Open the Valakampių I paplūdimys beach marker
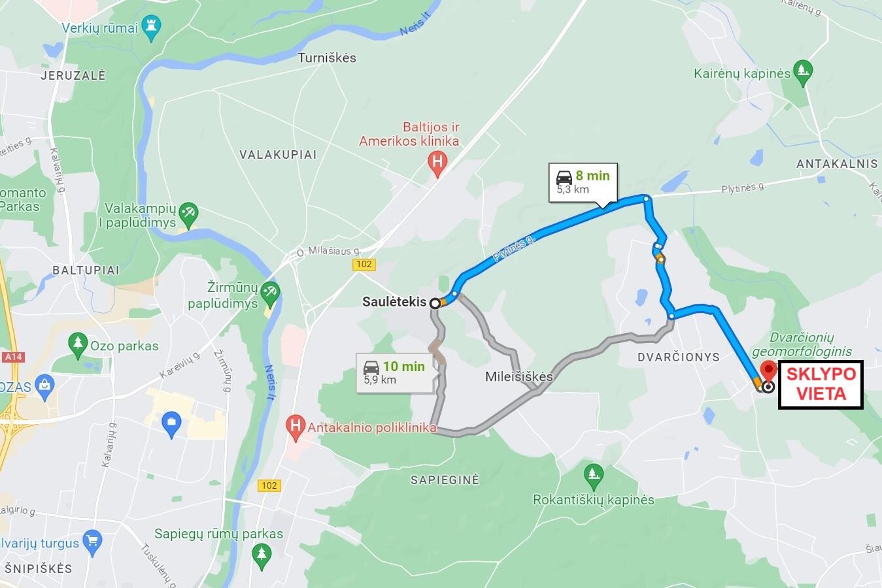This screenshot has height=588, width=882. (x=188, y=215)
